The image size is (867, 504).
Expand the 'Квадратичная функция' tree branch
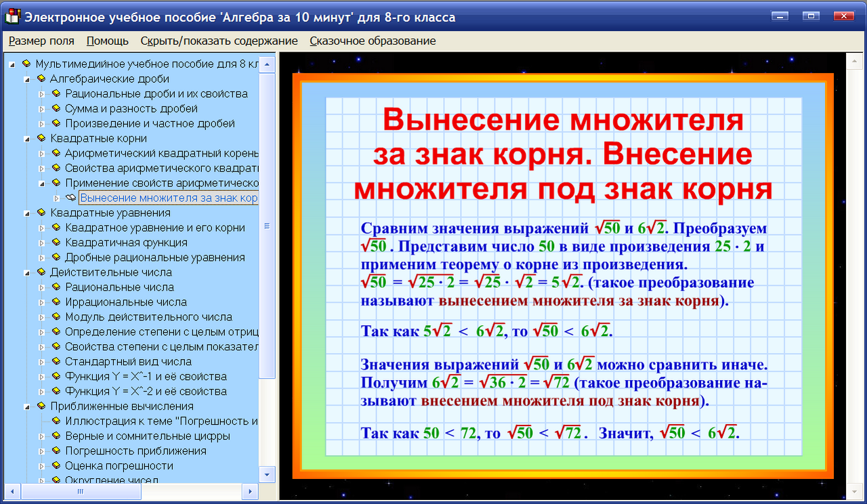[x=41, y=242]
